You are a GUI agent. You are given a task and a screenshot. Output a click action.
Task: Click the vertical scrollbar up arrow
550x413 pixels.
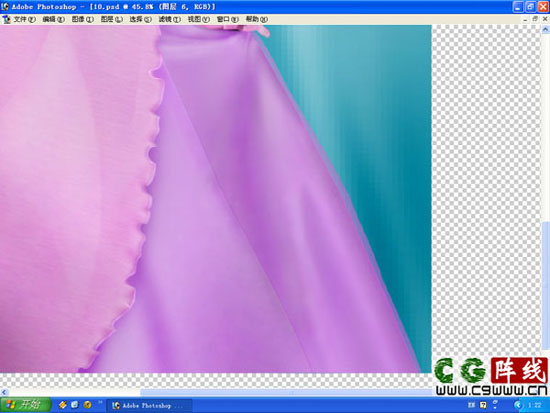tap(545, 30)
